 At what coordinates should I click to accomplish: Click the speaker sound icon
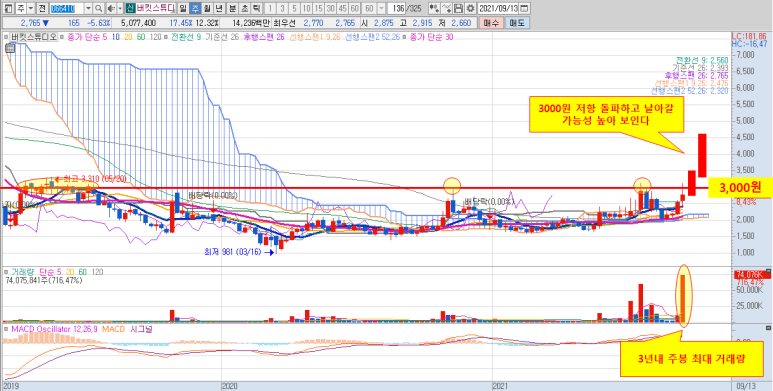click(x=110, y=8)
